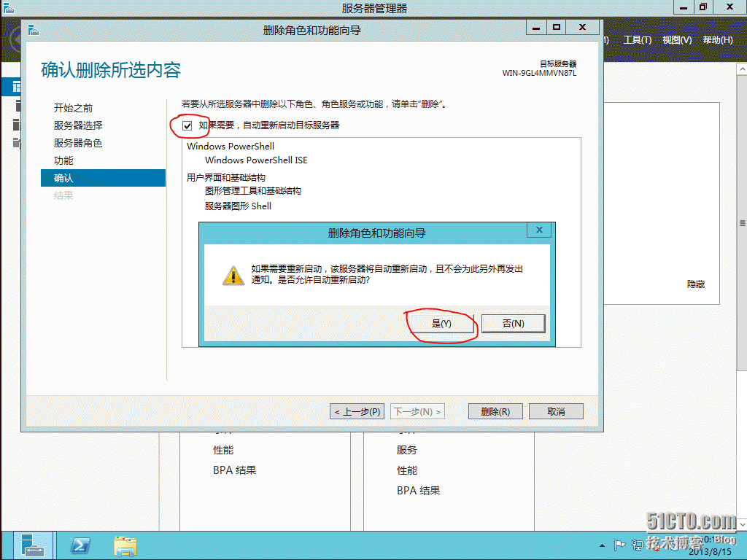Open File Explorer from the taskbar
This screenshot has width=747, height=560.
click(125, 545)
